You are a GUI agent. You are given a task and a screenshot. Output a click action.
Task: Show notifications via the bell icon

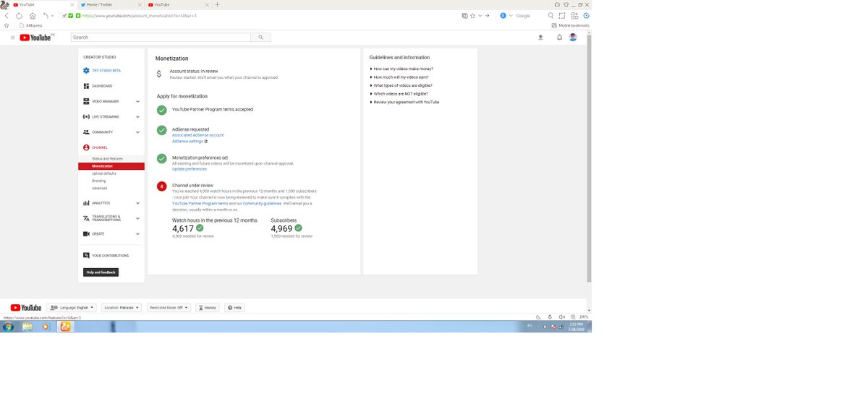point(559,38)
